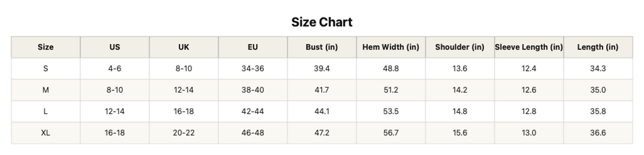Click the 20-22 UK size cell
Screen dimensions: 644x155
pos(184,133)
